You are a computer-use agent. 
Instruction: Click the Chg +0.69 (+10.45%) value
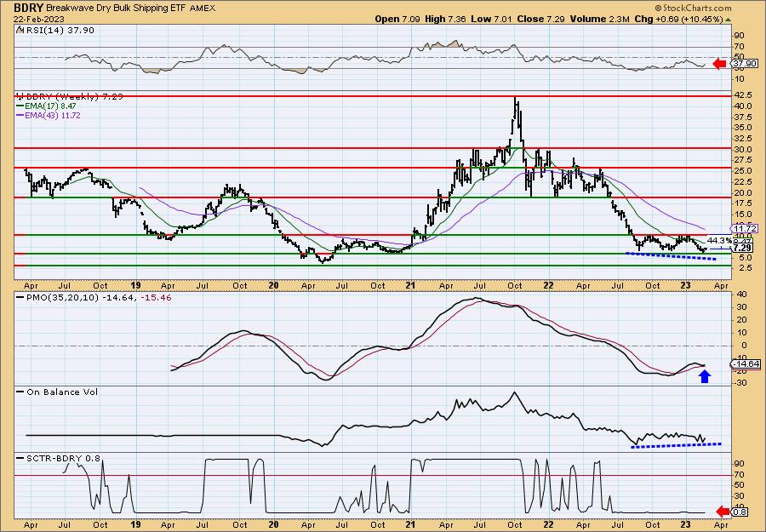click(x=678, y=19)
